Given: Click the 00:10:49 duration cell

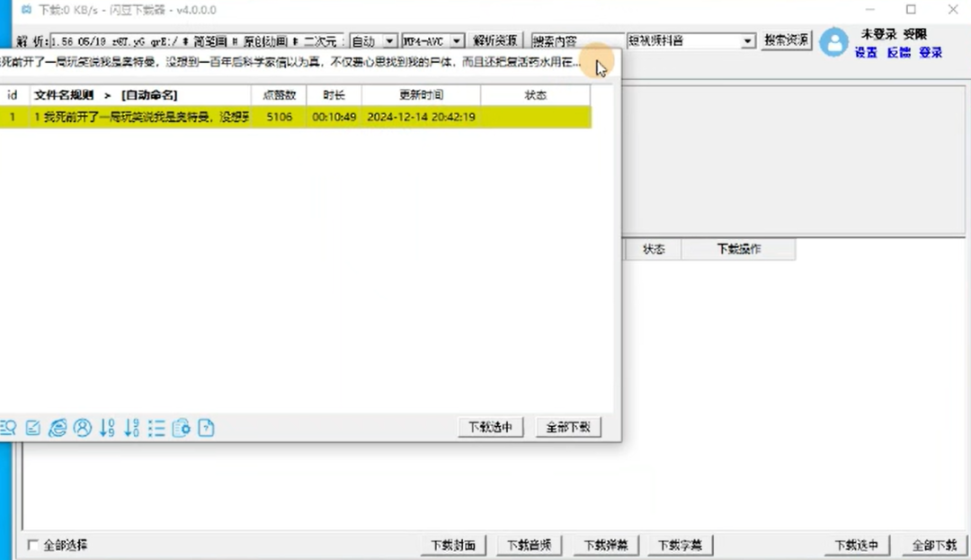Looking at the screenshot, I should [334, 117].
